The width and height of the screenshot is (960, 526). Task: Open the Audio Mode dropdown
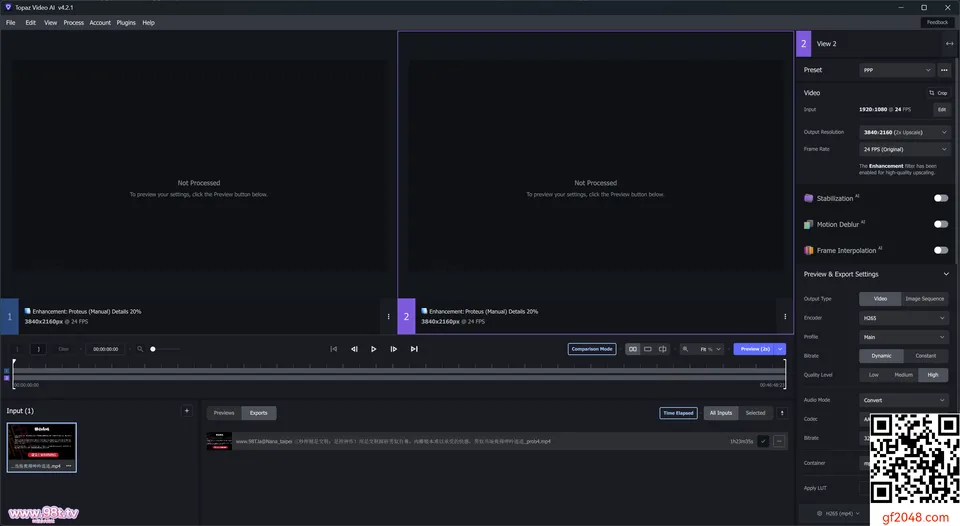(904, 400)
